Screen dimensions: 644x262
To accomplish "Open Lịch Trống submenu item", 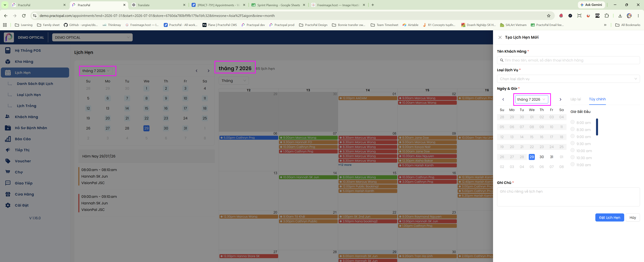I will (x=27, y=106).
